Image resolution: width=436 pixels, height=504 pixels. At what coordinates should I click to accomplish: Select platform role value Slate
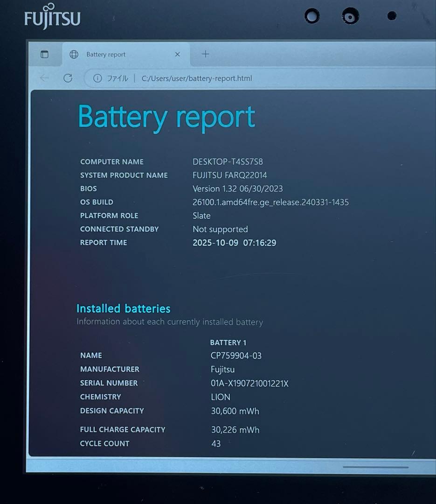tap(201, 216)
